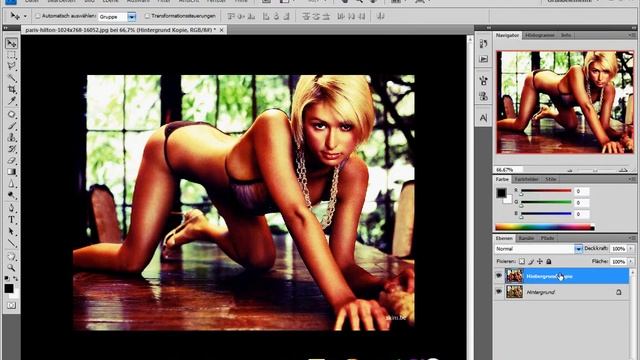Select the Polygonal Lasso tool

point(11,66)
